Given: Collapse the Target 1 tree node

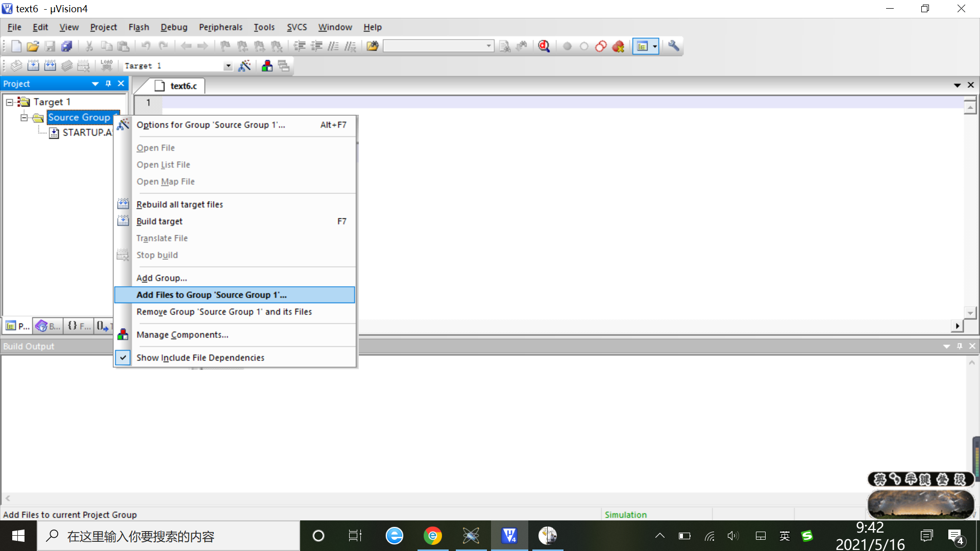Looking at the screenshot, I should tap(9, 102).
